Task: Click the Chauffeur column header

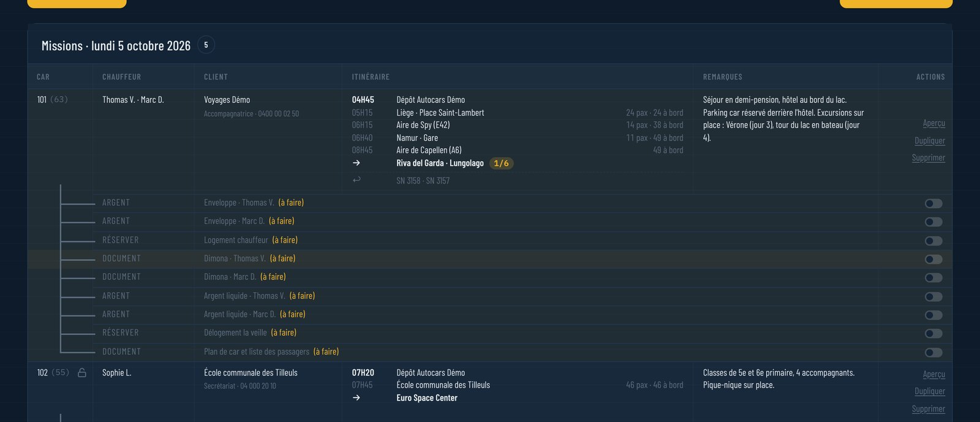Action: point(121,77)
